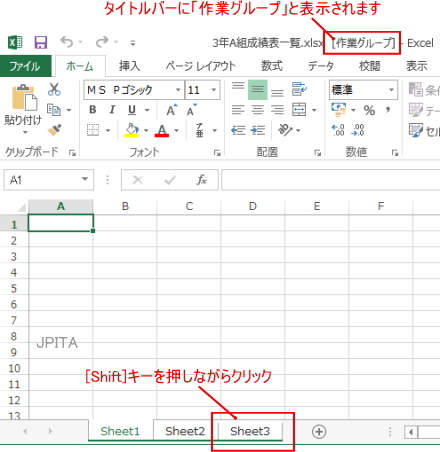Viewport: 440px width, 452px height.
Task: Decrease font size with small A icon
Action: point(191,110)
